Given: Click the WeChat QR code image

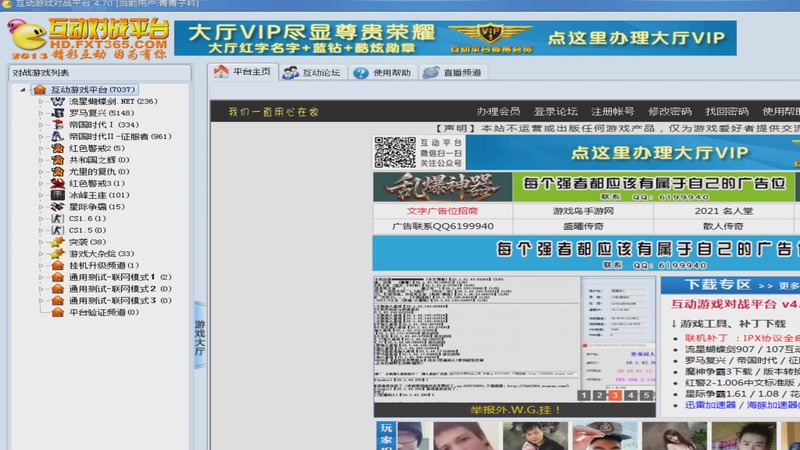Looking at the screenshot, I should click(x=395, y=152).
